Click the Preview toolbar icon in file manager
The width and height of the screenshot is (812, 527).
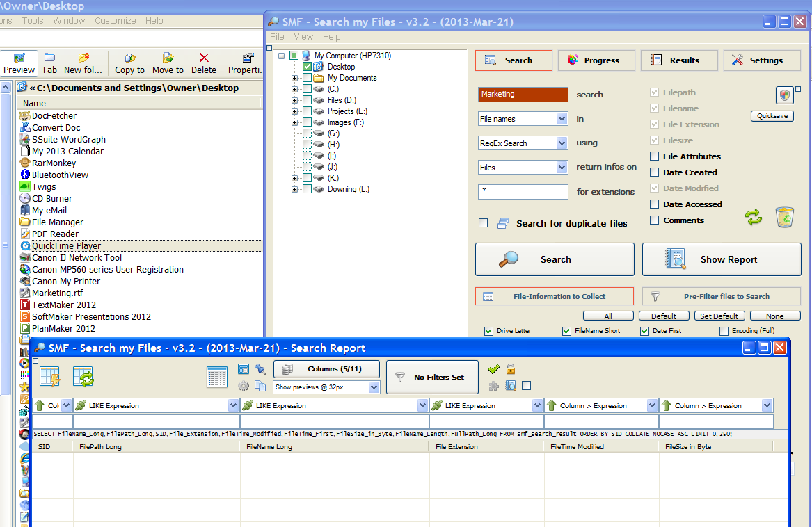[x=19, y=64]
